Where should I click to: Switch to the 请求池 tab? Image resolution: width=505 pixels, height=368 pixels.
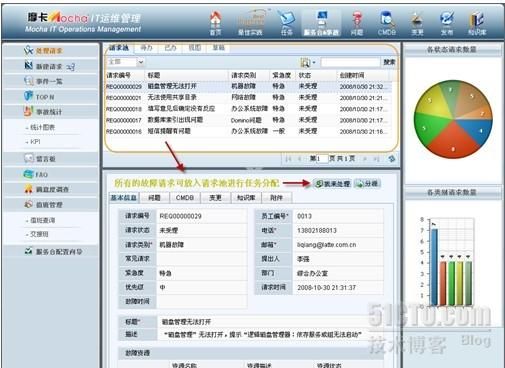point(119,48)
